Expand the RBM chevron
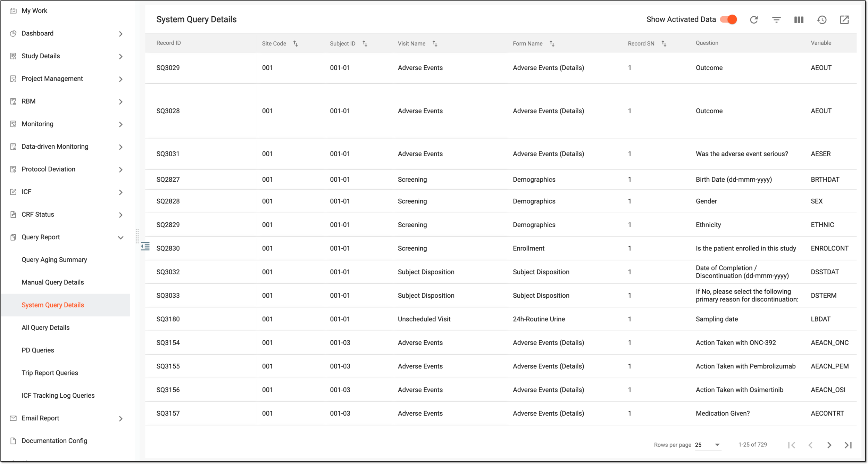868x464 pixels. (x=120, y=101)
